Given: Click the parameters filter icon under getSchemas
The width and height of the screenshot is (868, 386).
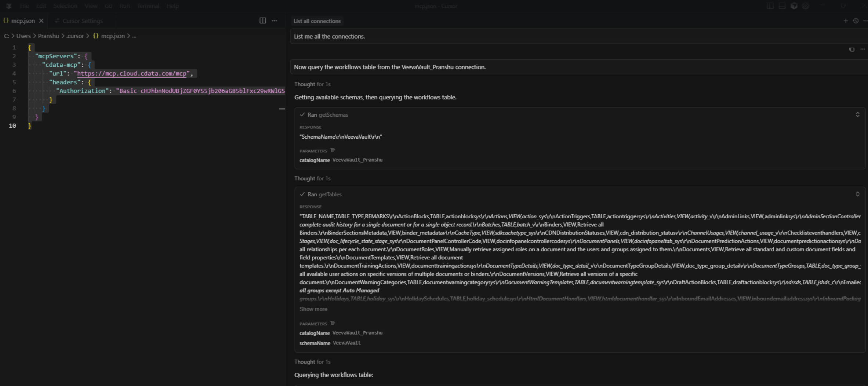Looking at the screenshot, I should pyautogui.click(x=333, y=150).
